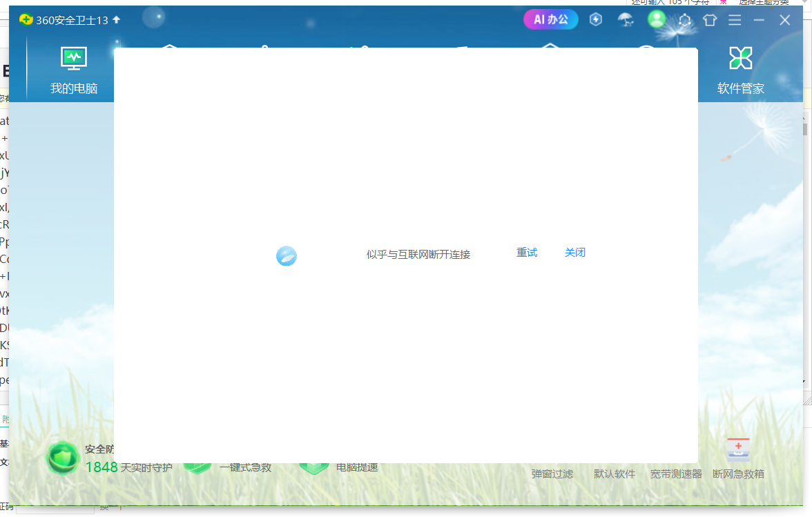Screen dimensions: 812x517
Task: Close the 360安全卫士 window
Action: (x=784, y=20)
